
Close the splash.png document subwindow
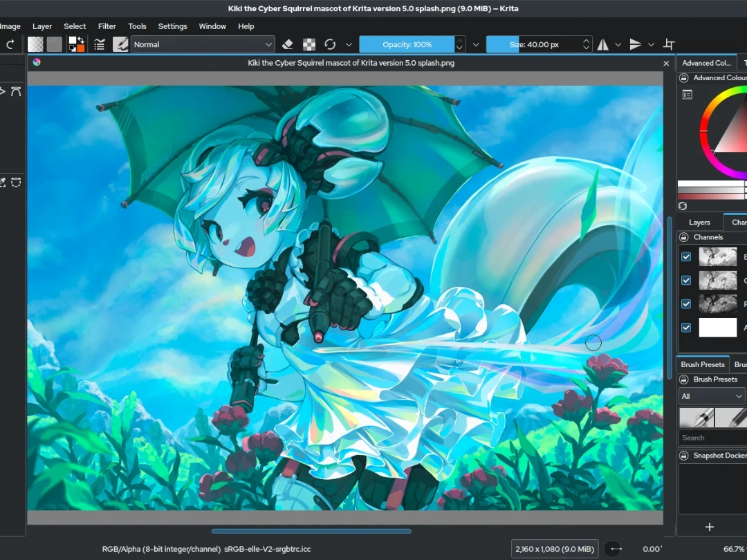(666, 64)
